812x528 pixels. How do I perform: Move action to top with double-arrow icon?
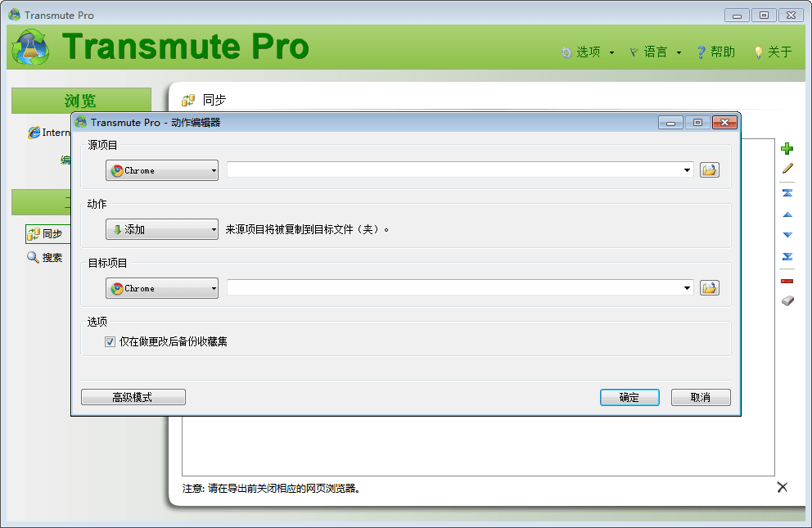787,193
